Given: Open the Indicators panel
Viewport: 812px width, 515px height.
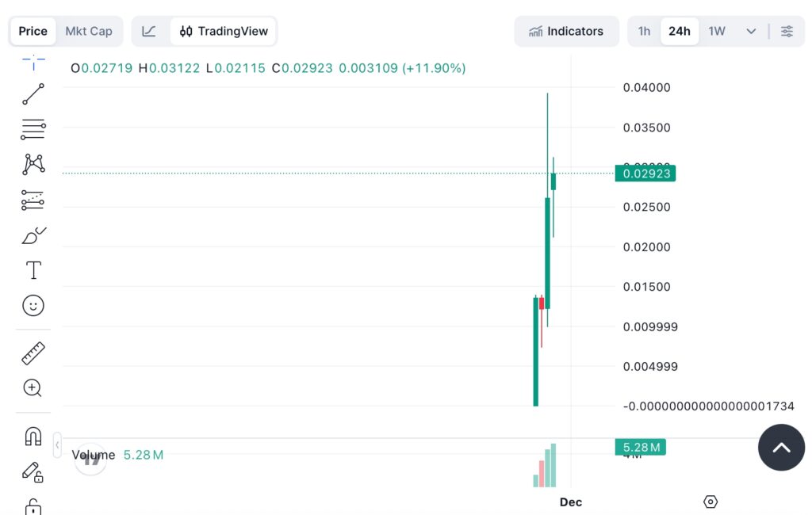Looking at the screenshot, I should click(566, 31).
